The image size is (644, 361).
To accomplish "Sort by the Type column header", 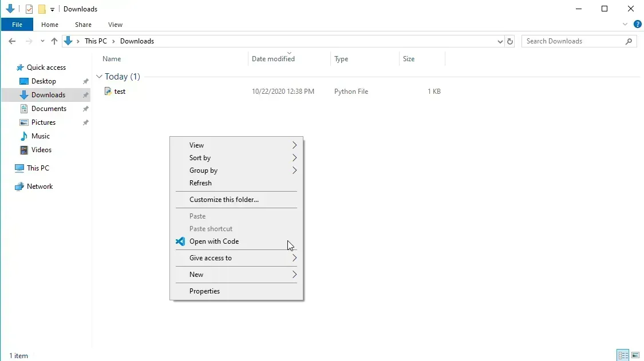I will pyautogui.click(x=341, y=59).
